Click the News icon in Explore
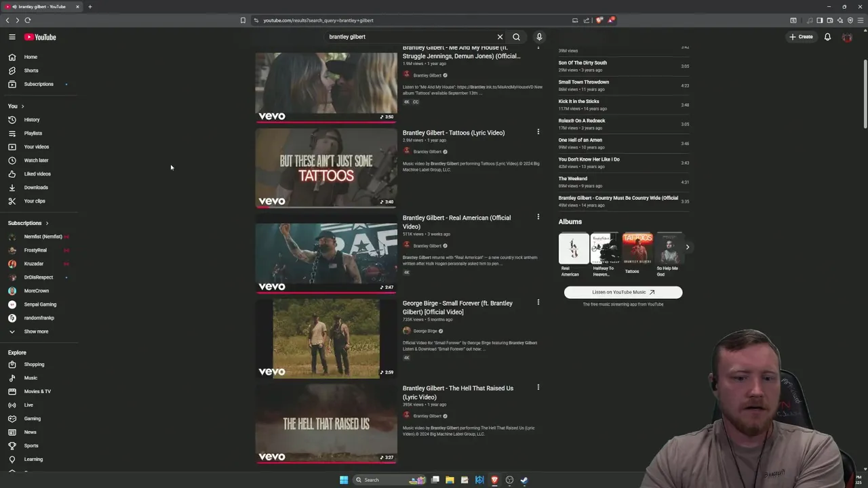Viewport: 868px width, 488px height. click(12, 432)
